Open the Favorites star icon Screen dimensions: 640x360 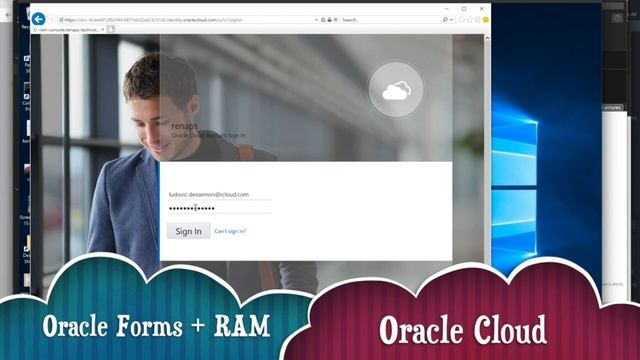469,20
